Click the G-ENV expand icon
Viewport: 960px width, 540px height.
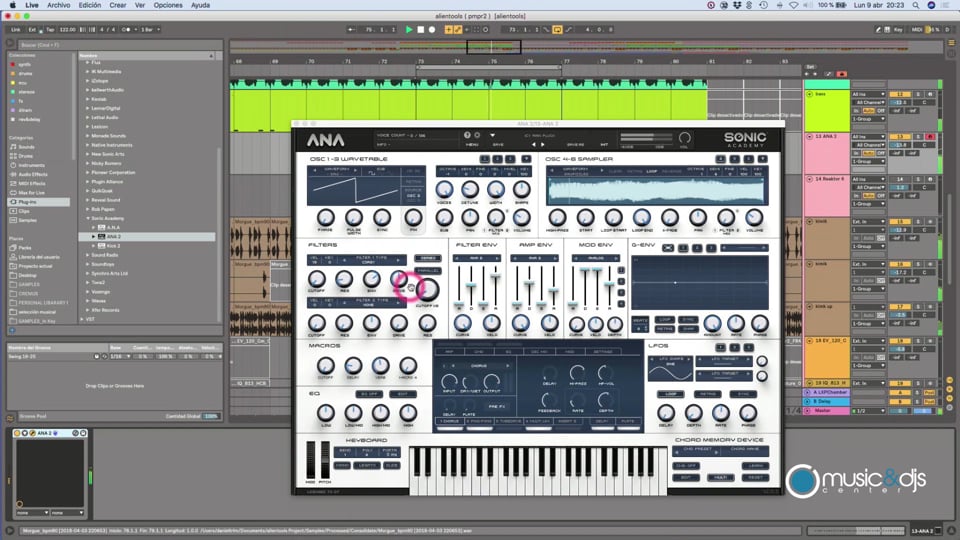[x=668, y=248]
